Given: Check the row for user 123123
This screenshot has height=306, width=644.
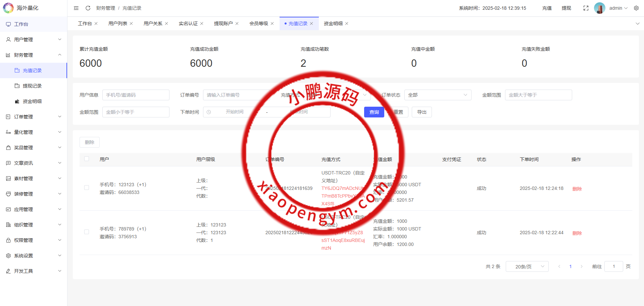Looking at the screenshot, I should point(87,188).
